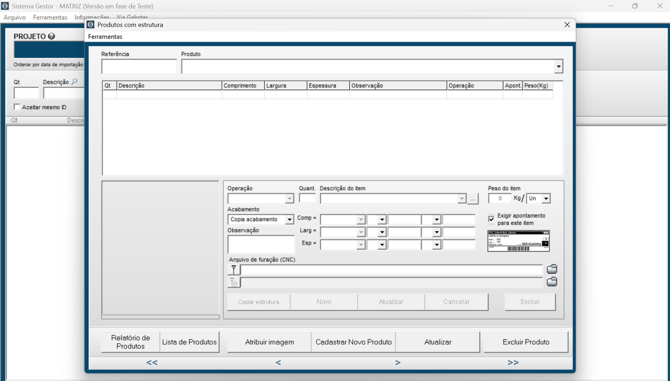
Task: Jump to the first product with <<
Action: tap(152, 362)
